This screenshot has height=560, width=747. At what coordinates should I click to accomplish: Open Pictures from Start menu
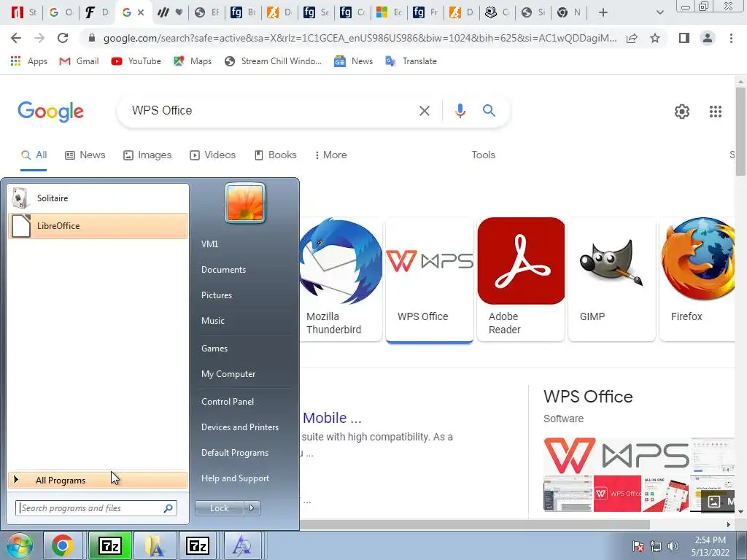click(216, 295)
